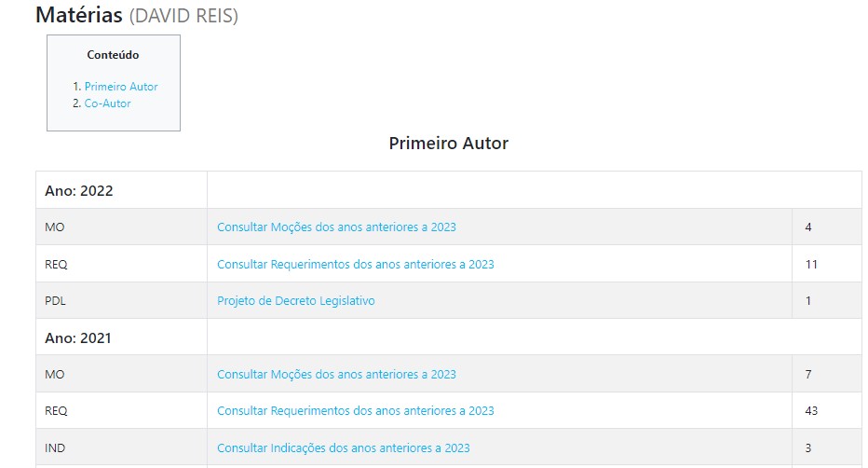868x468 pixels.
Task: Click the Ano: 2022 row header
Action: click(79, 191)
